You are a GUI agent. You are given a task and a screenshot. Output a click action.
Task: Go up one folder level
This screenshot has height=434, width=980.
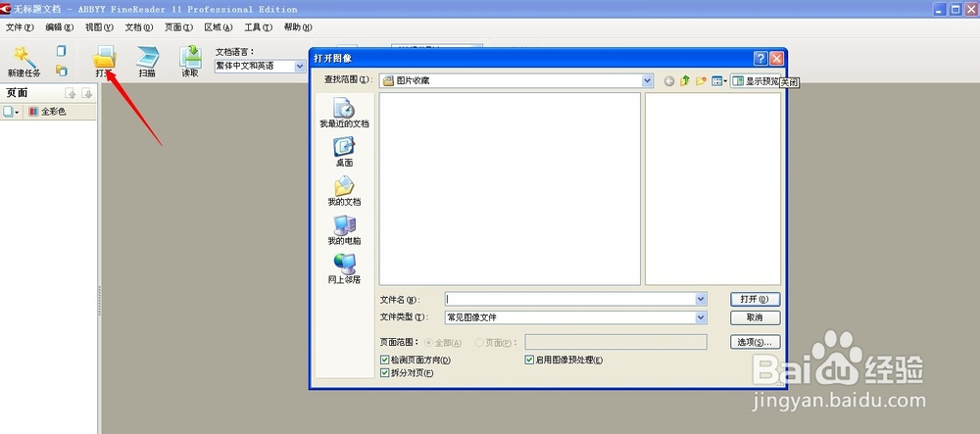pyautogui.click(x=685, y=81)
